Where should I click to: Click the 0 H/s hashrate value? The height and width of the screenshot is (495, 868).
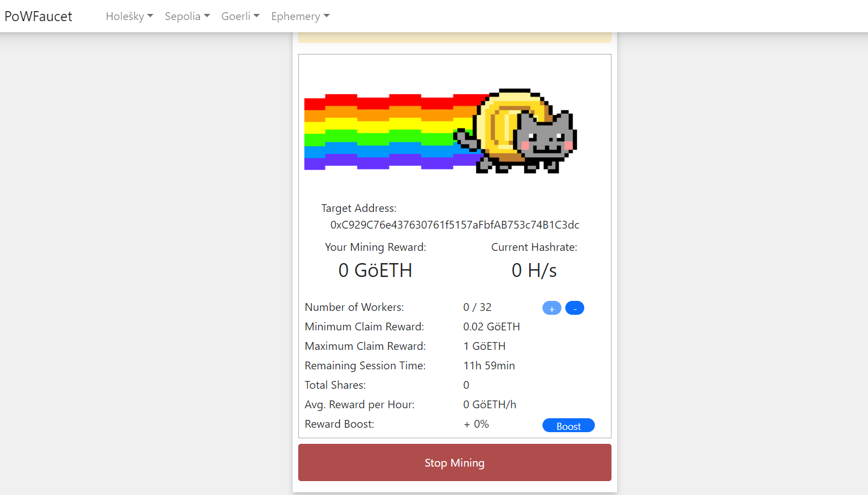(x=534, y=270)
